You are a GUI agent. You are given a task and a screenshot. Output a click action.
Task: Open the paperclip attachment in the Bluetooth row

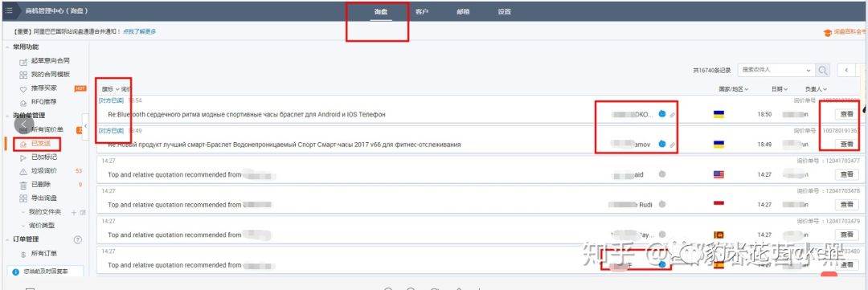pos(673,114)
